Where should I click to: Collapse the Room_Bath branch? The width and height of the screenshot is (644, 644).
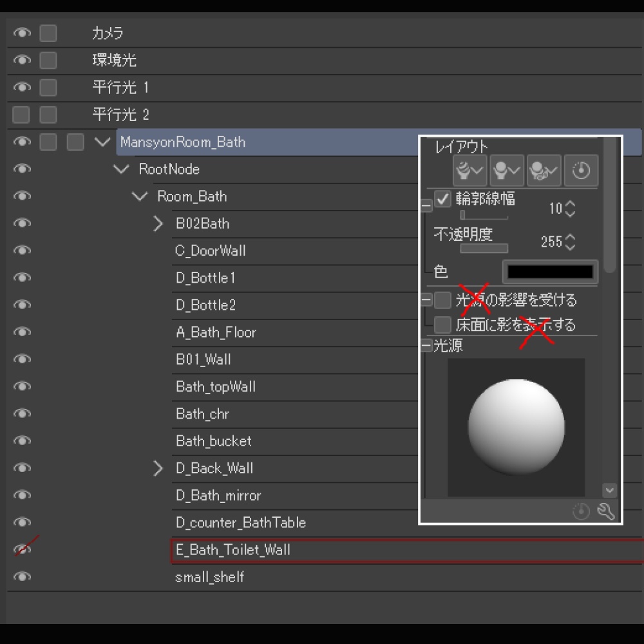[140, 196]
